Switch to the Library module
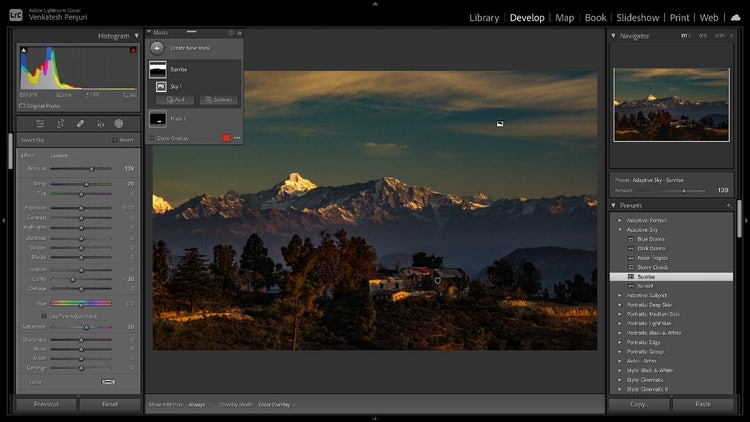Image resolution: width=750 pixels, height=422 pixels. click(x=484, y=18)
